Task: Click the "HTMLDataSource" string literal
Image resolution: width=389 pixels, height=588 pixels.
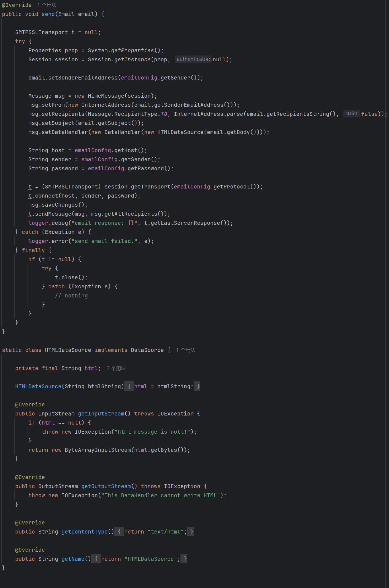Action: click(x=151, y=559)
